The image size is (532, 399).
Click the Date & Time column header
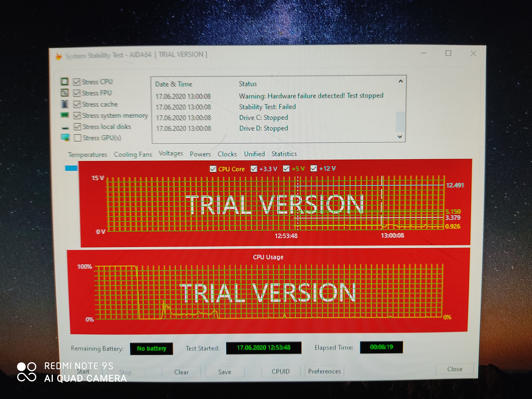coord(173,84)
